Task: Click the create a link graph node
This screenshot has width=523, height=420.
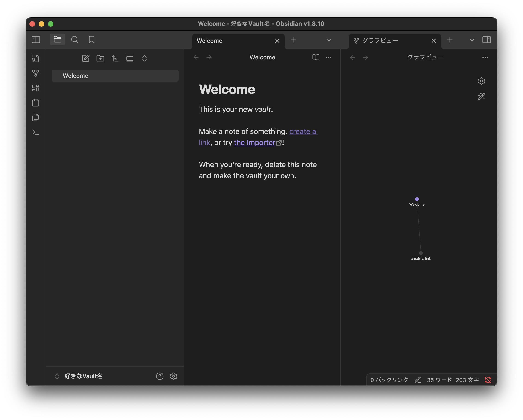Action: click(x=421, y=253)
